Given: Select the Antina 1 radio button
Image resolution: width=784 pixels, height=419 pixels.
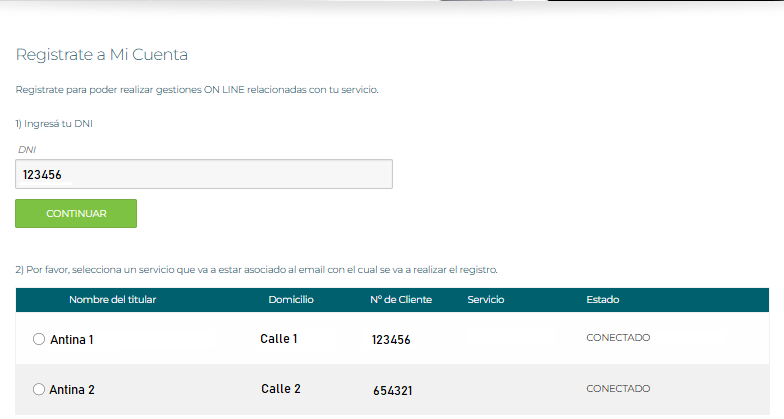Looking at the screenshot, I should (39, 339).
